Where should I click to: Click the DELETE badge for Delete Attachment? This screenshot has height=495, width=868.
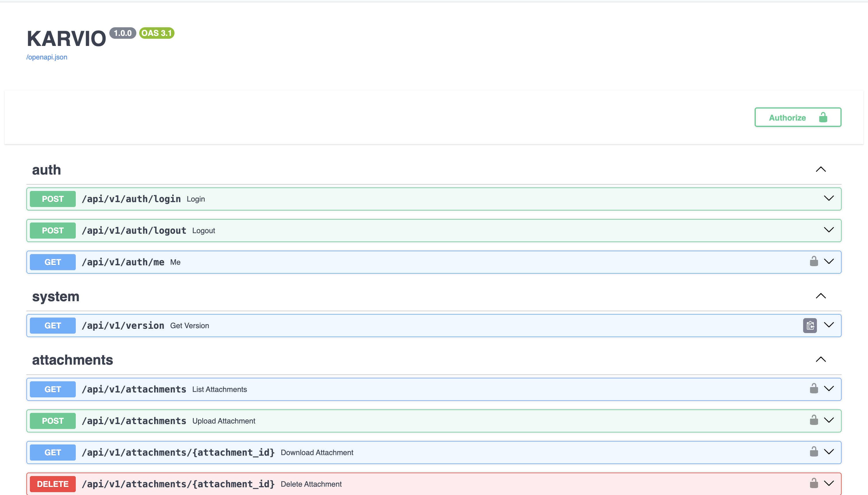click(x=53, y=484)
